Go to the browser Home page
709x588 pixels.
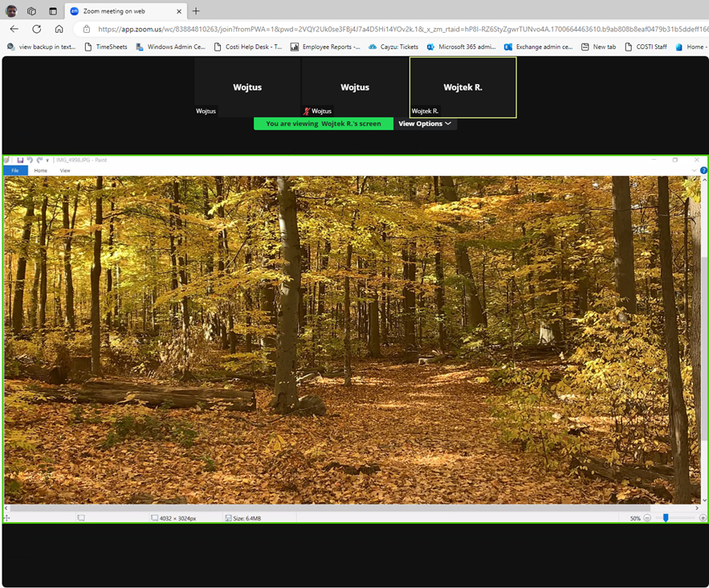(x=59, y=29)
